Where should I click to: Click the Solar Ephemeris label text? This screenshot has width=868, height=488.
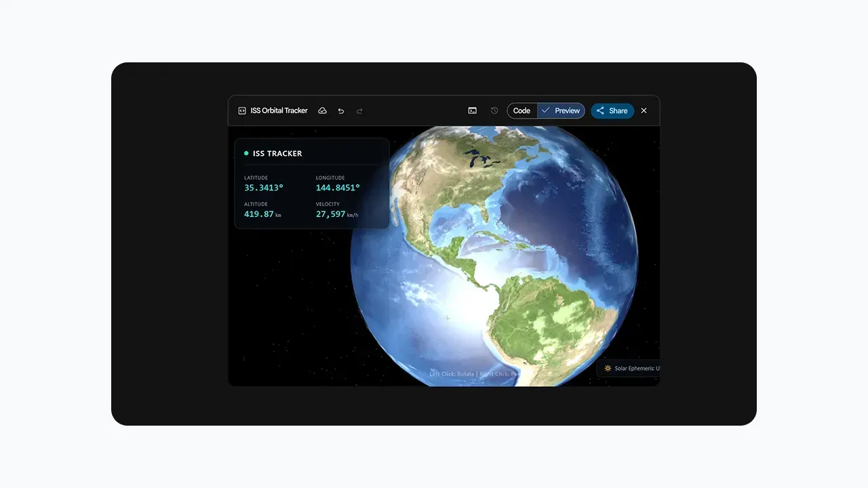point(637,368)
